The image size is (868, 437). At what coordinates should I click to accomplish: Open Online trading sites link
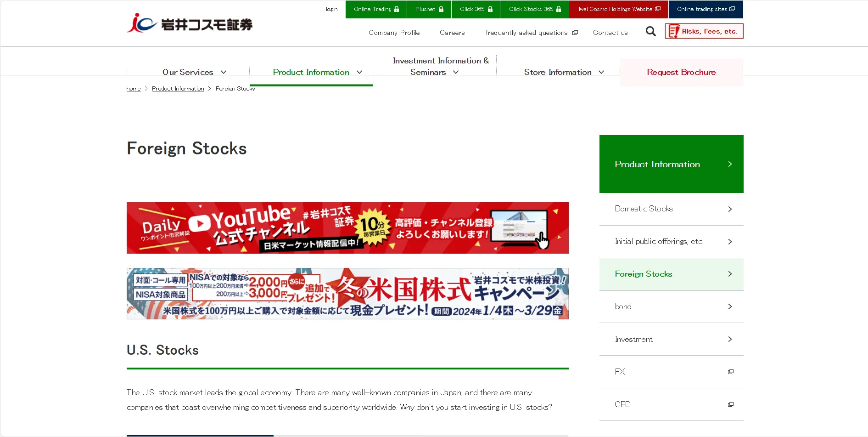pos(706,9)
